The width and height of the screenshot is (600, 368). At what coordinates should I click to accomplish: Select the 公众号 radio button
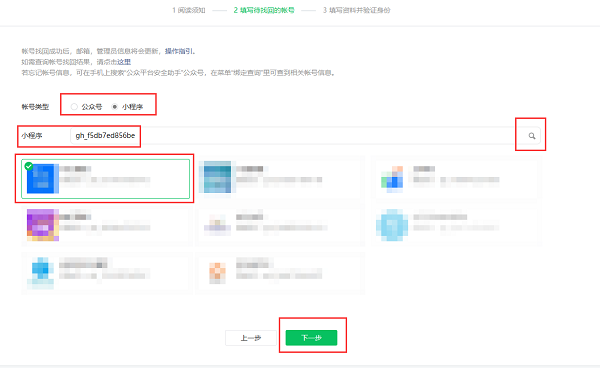pyautogui.click(x=74, y=107)
